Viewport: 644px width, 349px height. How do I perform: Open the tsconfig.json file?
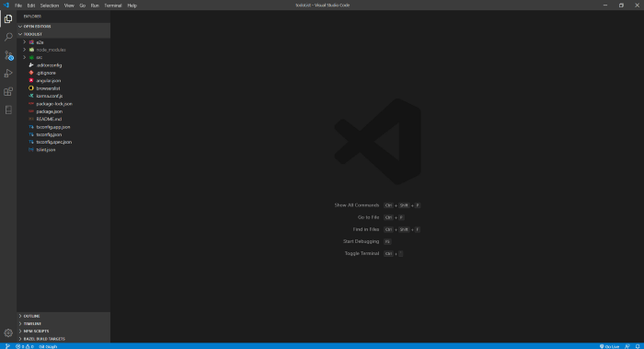point(63,134)
